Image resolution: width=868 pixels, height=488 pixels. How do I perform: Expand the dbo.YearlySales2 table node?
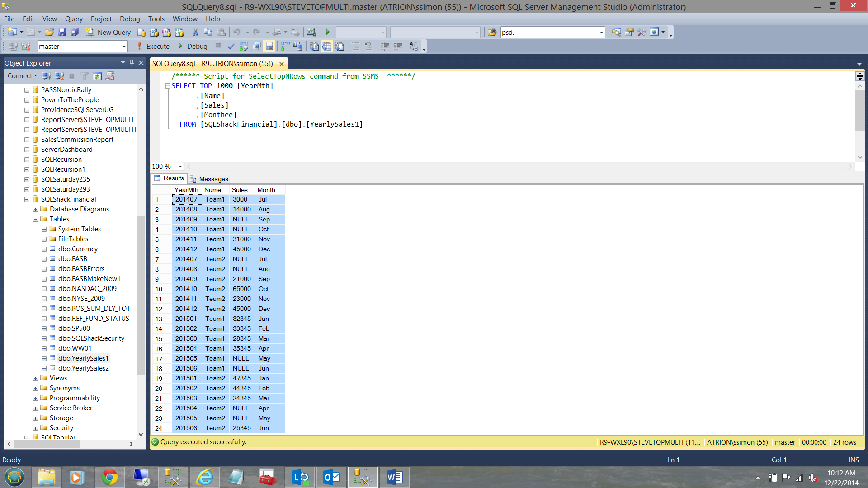click(44, 368)
